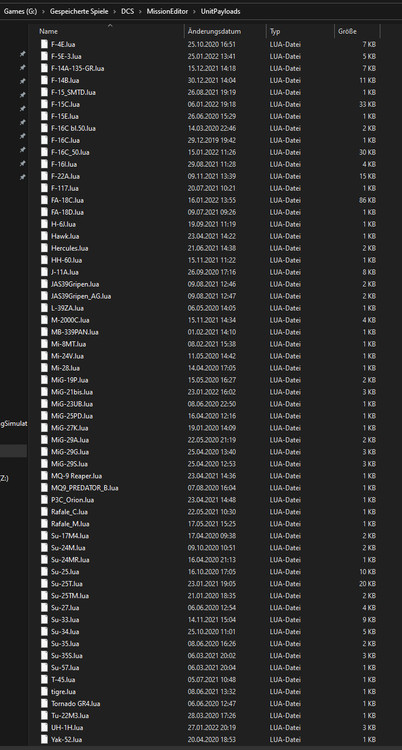Viewport: 402px width, 750px height.
Task: Click the file icon of F-15C.lua
Action: click(x=45, y=104)
